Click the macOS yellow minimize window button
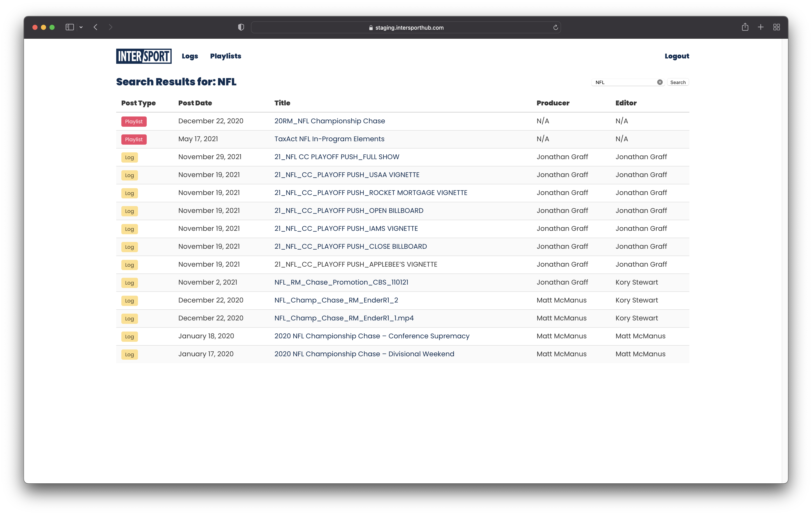 click(43, 27)
